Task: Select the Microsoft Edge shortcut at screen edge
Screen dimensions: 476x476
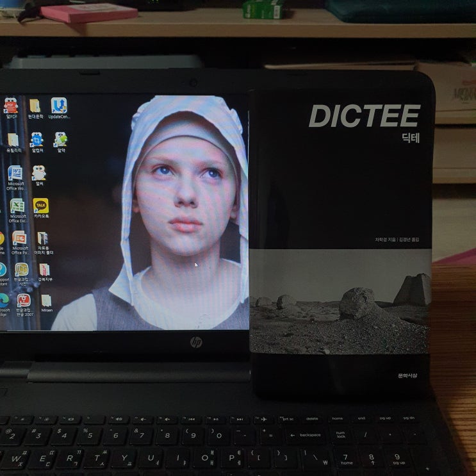Action: click(4, 305)
